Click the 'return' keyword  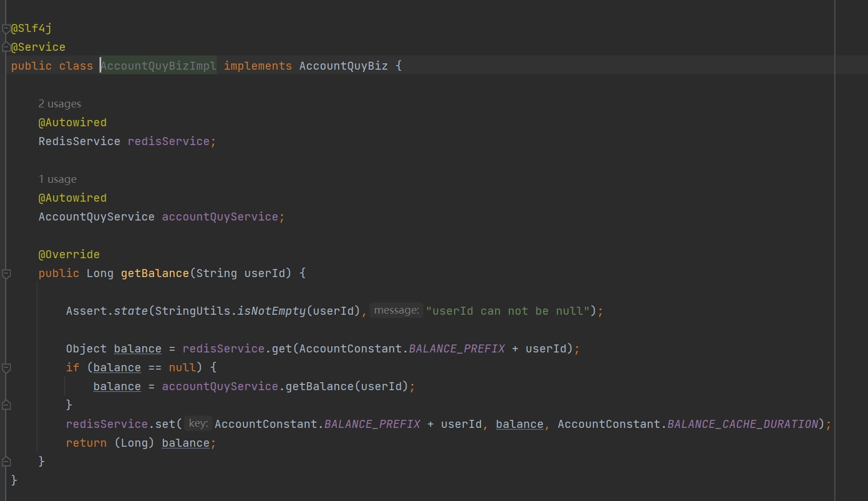click(86, 443)
